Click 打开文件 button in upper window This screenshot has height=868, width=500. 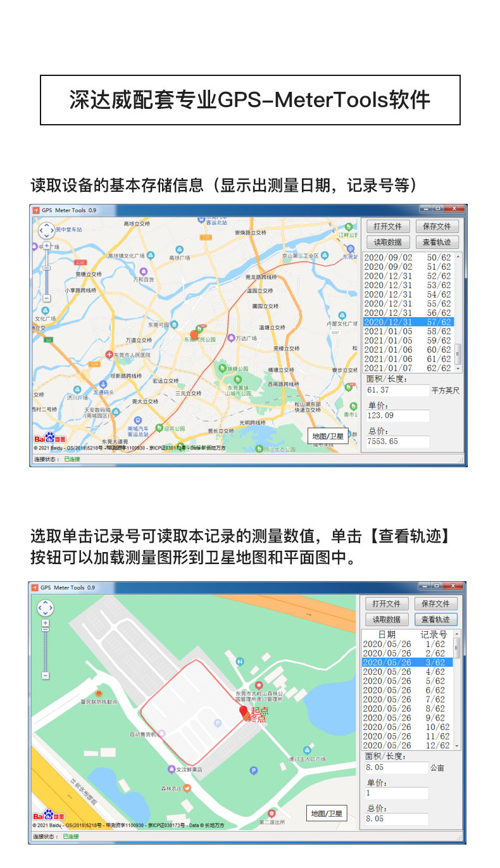388,227
